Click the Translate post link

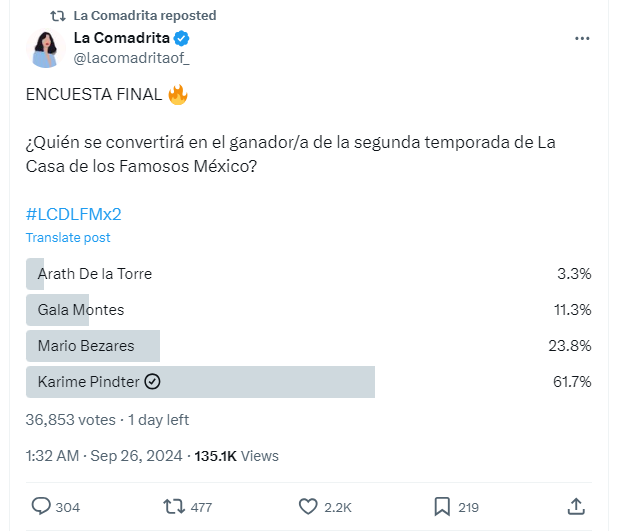click(x=68, y=238)
